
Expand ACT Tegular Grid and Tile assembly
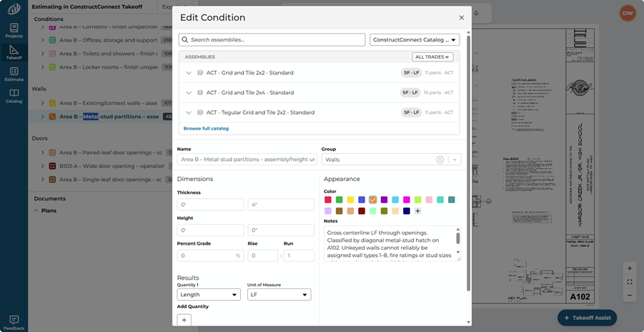[x=189, y=112]
